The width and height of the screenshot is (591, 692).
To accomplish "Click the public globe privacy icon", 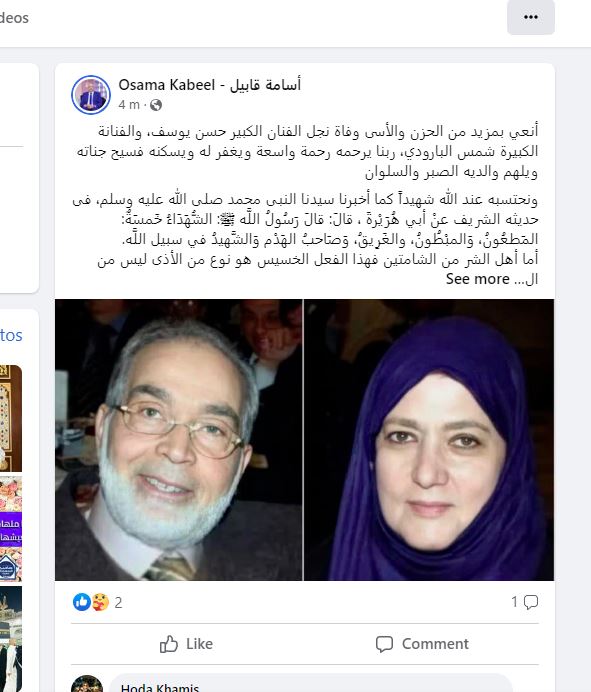I will (156, 105).
